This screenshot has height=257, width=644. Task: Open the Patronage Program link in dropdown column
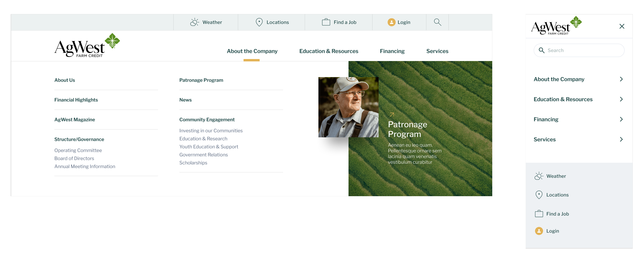pyautogui.click(x=201, y=80)
